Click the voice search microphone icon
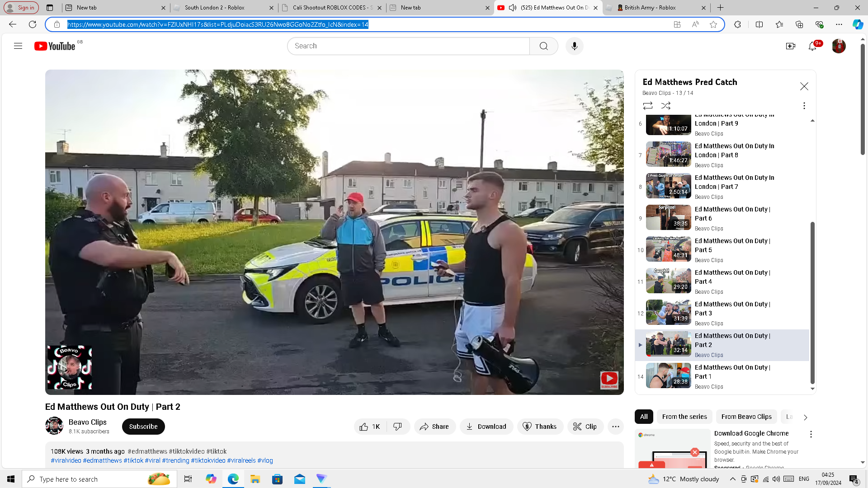This screenshot has height=488, width=868. [574, 46]
